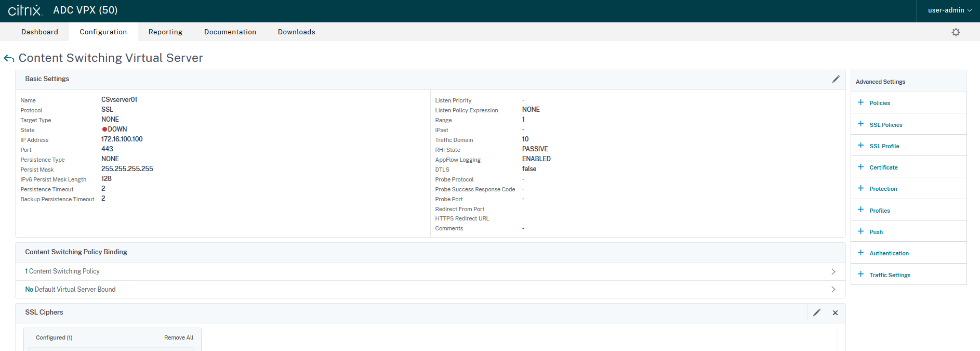Image resolution: width=980 pixels, height=351 pixels.
Task: Click Remove All in configured ciphers
Action: (x=179, y=337)
